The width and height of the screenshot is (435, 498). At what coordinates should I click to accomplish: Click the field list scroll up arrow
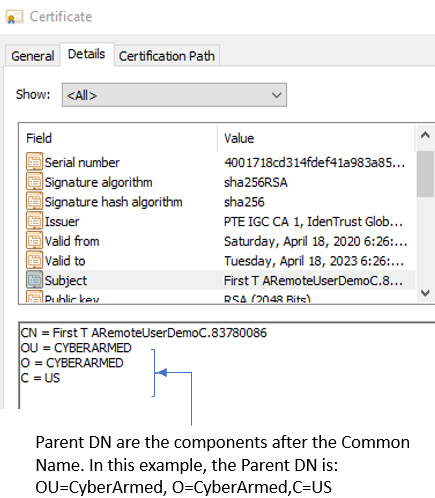pos(425,135)
